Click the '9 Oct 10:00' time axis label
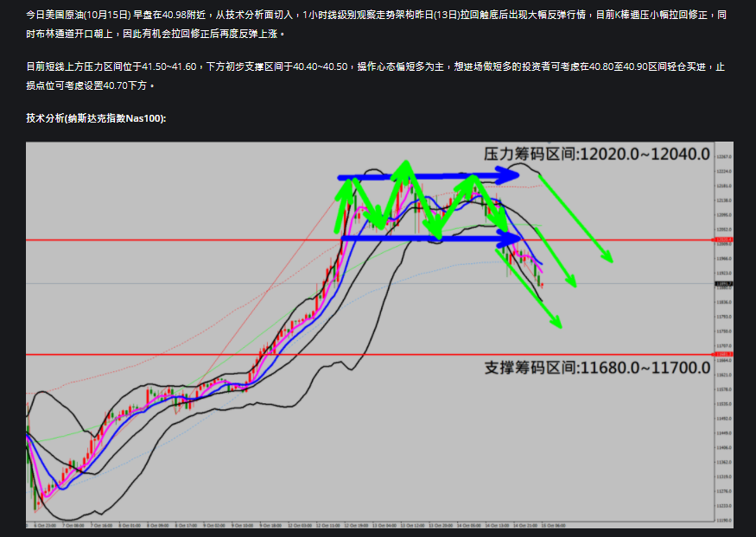Screen dimensions: 756x537 [x=243, y=525]
